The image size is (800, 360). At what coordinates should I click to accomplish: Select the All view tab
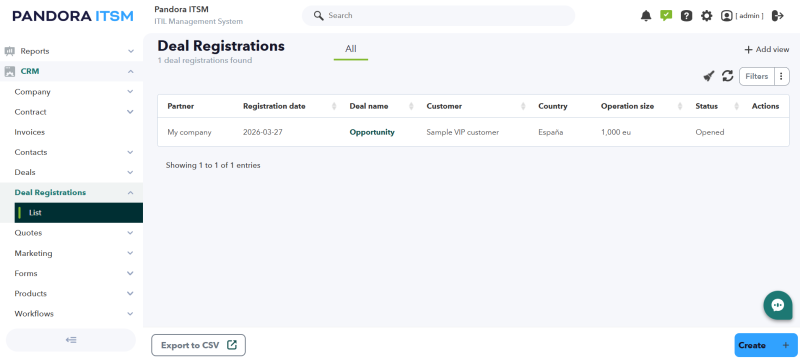[x=351, y=49]
